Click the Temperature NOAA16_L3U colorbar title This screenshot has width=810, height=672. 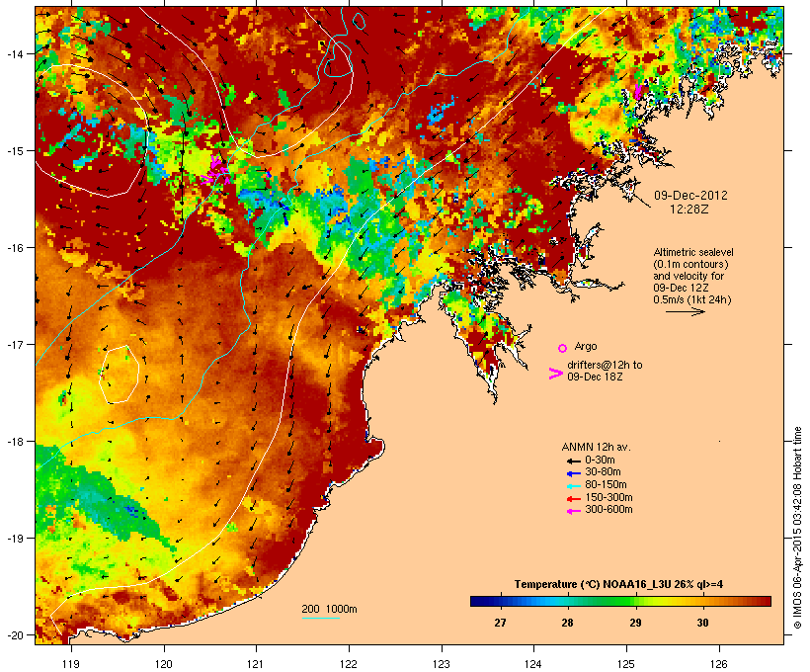point(618,584)
